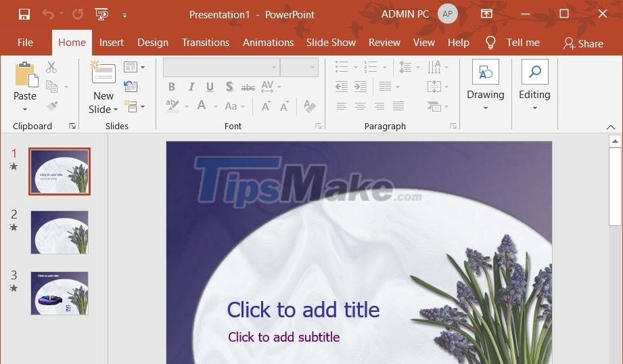Screen dimensions: 623x364
Task: Click the Share button
Action: click(x=583, y=43)
